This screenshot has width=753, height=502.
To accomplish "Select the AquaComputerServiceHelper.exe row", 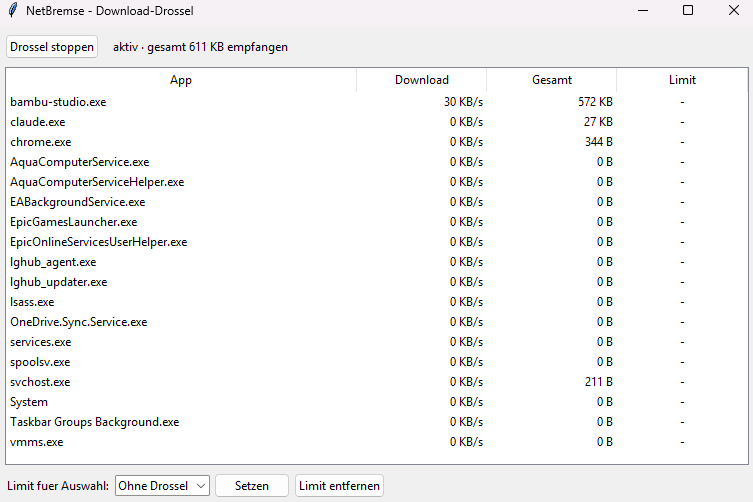I will point(376,182).
